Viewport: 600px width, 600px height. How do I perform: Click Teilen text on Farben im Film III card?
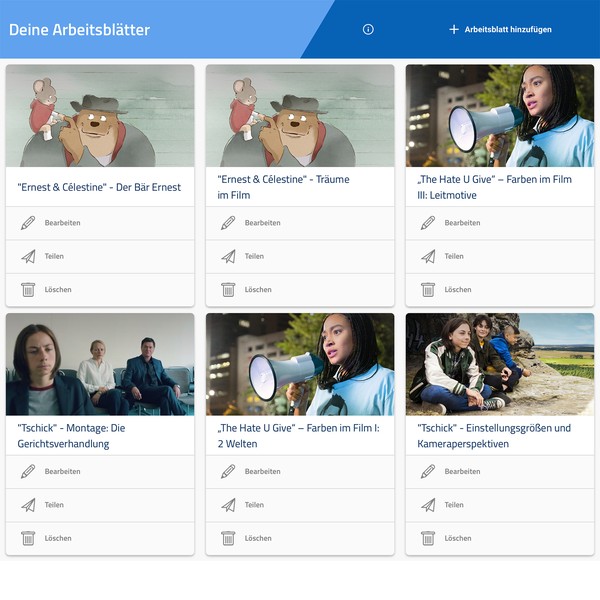(454, 256)
